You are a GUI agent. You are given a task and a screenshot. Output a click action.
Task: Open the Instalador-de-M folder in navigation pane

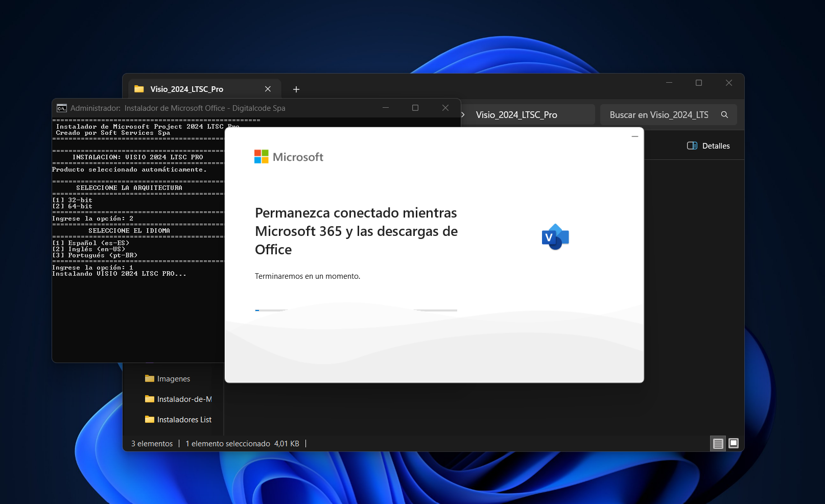(178, 399)
